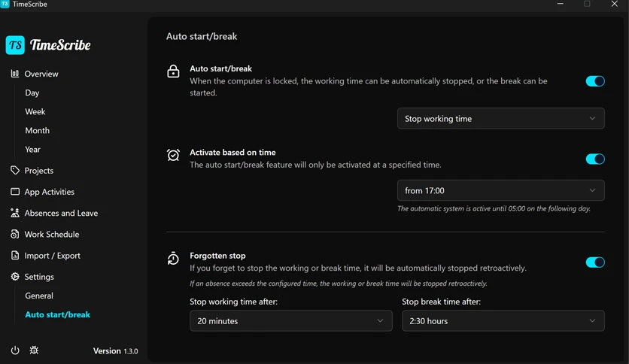Go to the Week overview
This screenshot has width=629, height=364.
35,111
